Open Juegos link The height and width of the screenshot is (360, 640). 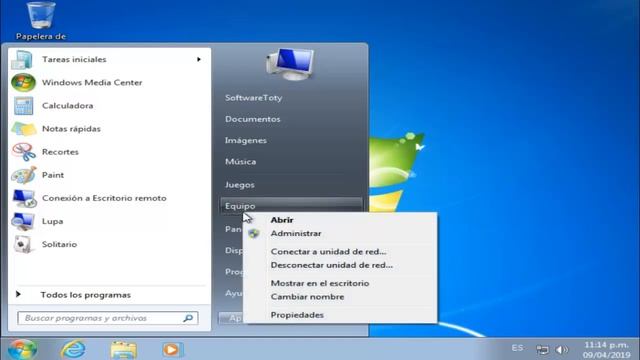coord(240,185)
